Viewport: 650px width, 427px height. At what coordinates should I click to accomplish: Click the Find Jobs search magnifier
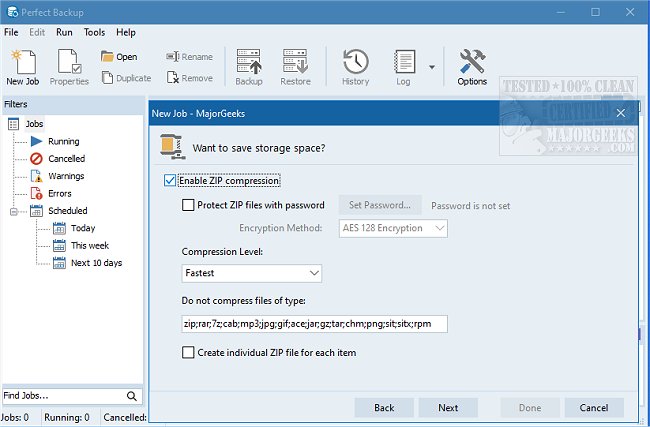(x=132, y=396)
